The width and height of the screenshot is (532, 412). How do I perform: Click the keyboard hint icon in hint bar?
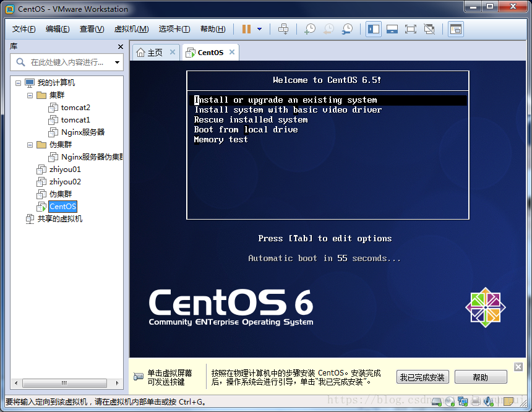[139, 376]
